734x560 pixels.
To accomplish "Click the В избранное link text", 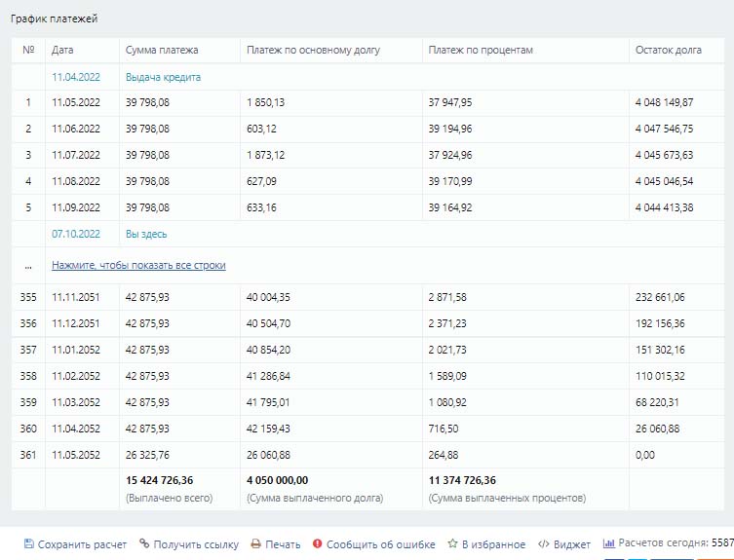I will pyautogui.click(x=493, y=544).
